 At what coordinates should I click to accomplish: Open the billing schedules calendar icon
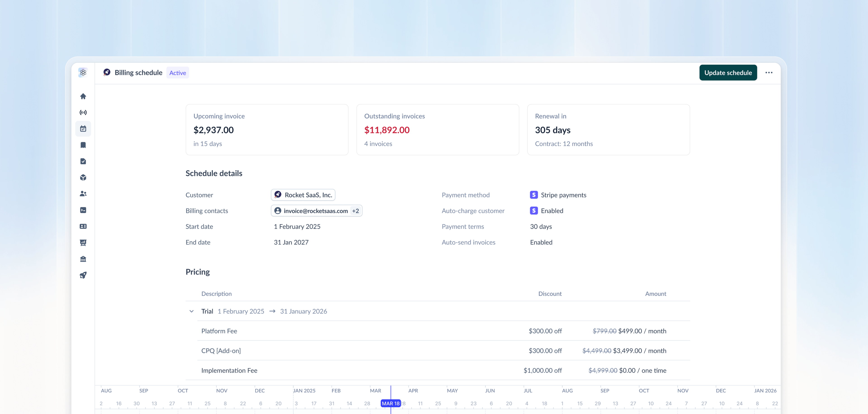tap(83, 128)
